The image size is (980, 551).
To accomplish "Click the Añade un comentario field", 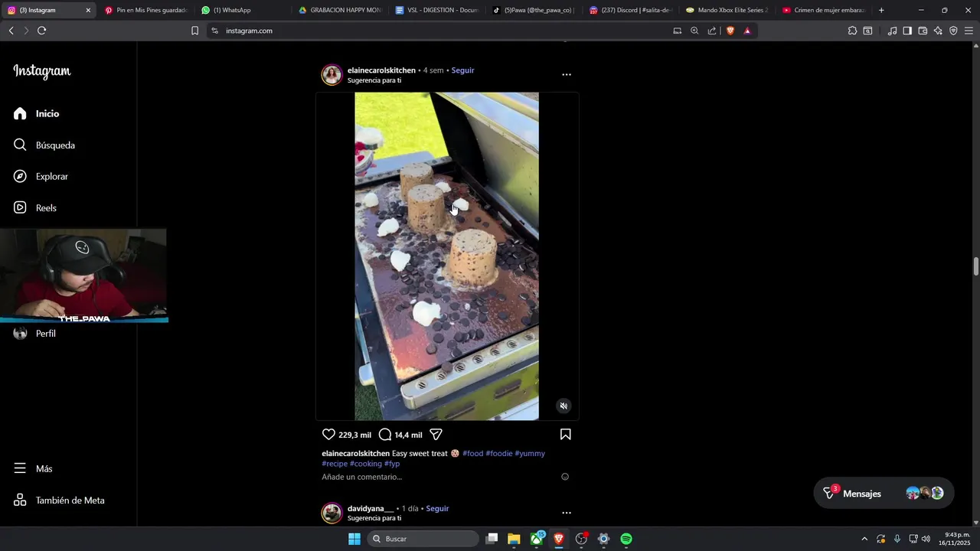I will point(361,477).
